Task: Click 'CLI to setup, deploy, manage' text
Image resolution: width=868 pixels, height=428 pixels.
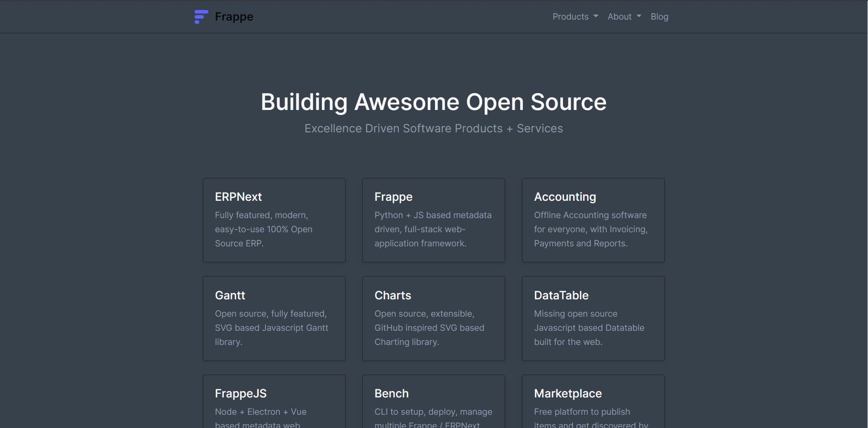Action: (x=434, y=412)
